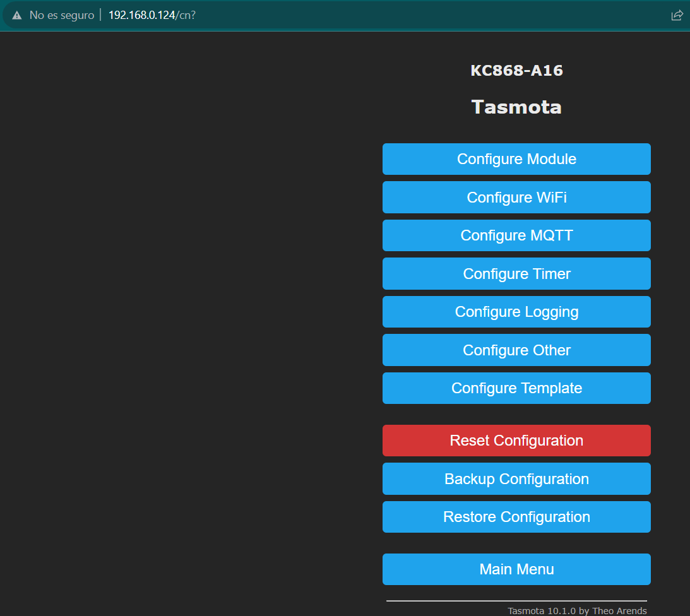Return to Main Menu

pyautogui.click(x=516, y=569)
